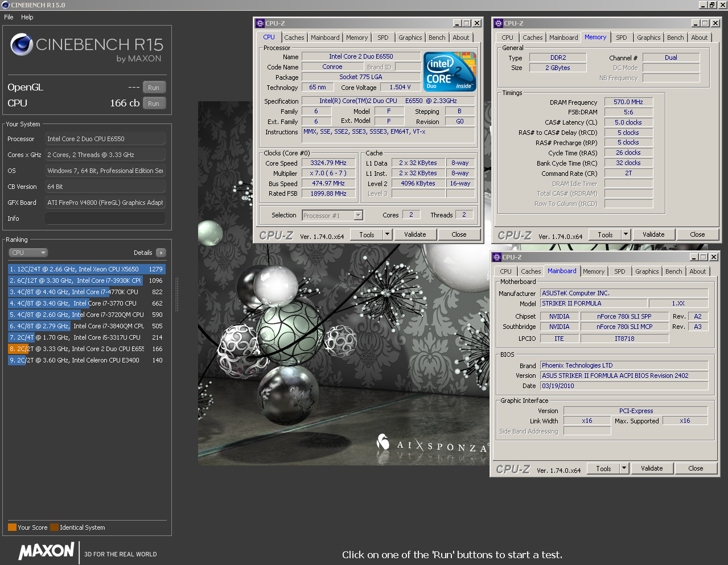The width and height of the screenshot is (728, 565).
Task: Open the CPU ranking type dropdown
Action: point(28,253)
